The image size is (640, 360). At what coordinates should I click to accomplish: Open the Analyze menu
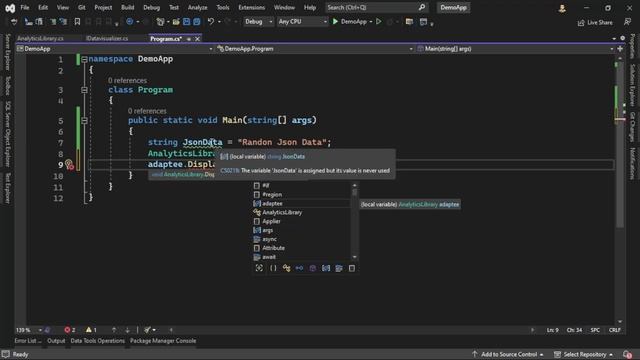197,7
